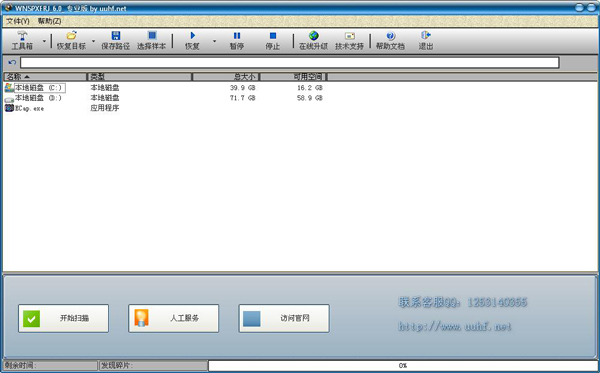Sort by the 总大小 column header

pos(226,77)
